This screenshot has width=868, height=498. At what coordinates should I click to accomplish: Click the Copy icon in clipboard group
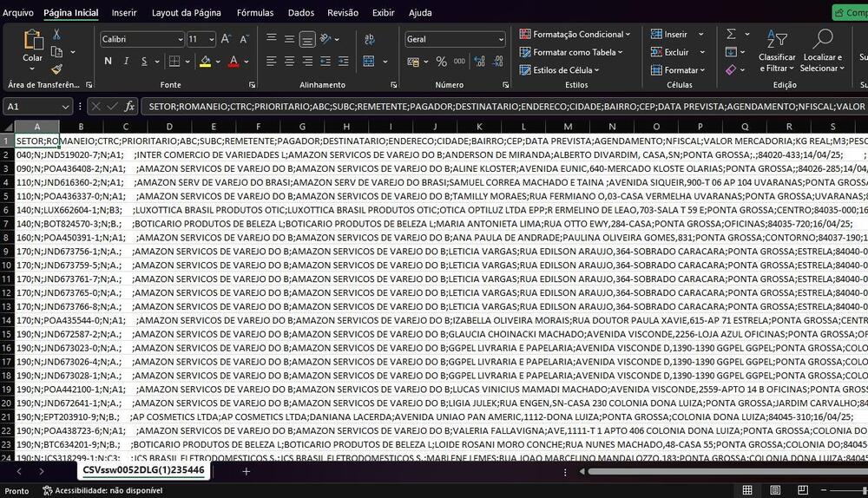[56, 52]
